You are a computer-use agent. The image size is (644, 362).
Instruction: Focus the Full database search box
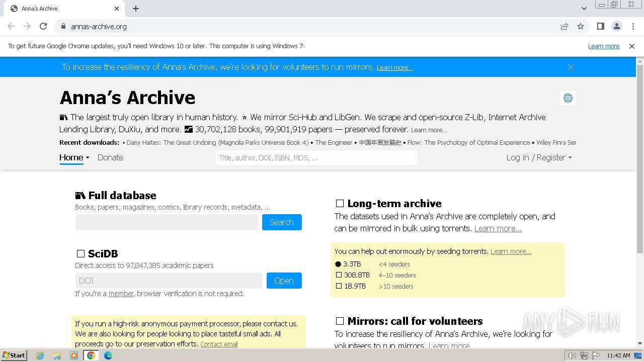click(167, 222)
